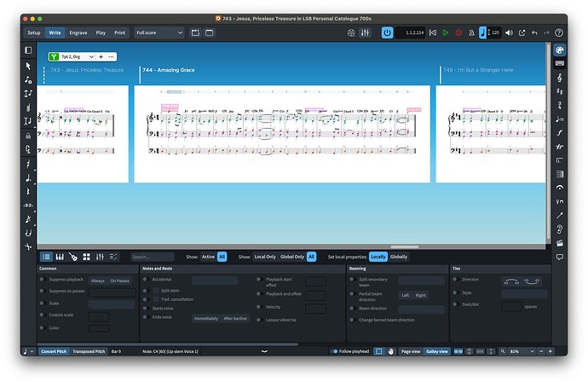Switch to Print mode
The width and height of the screenshot is (588, 382).
click(x=119, y=32)
